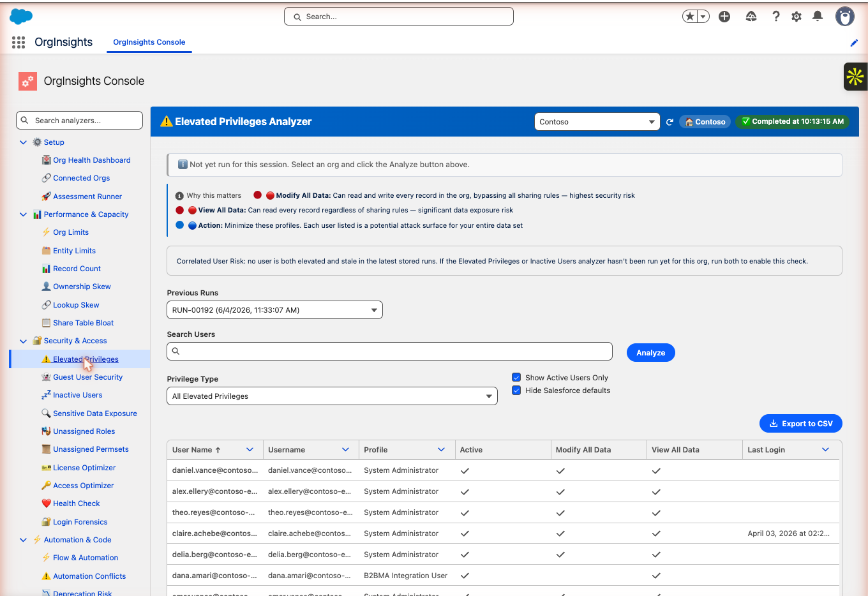
Task: Click the global Search field
Action: [399, 17]
